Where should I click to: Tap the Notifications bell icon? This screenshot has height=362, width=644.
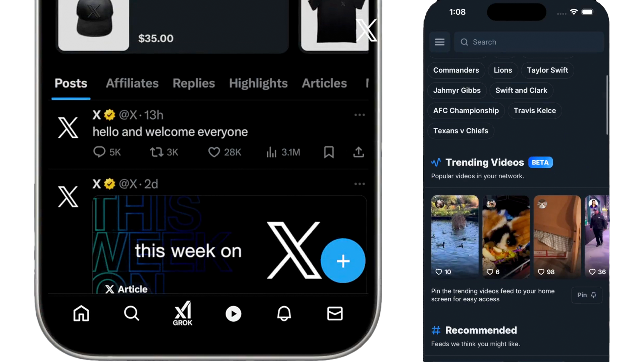coord(284,313)
